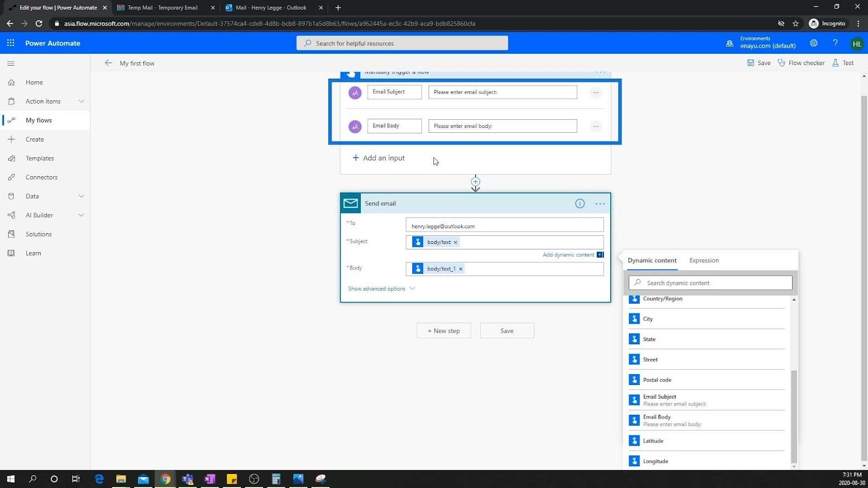Click the Email Subject text-type avatar icon
The height and width of the screenshot is (488, 868).
pyautogui.click(x=355, y=93)
